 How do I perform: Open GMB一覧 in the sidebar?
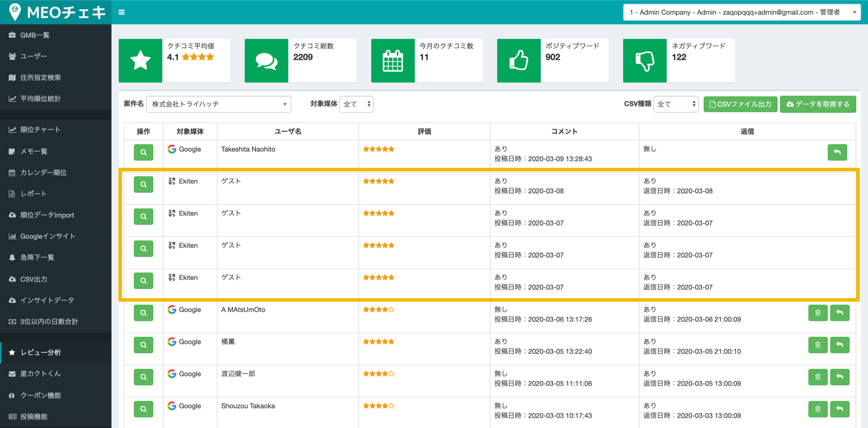tap(56, 35)
